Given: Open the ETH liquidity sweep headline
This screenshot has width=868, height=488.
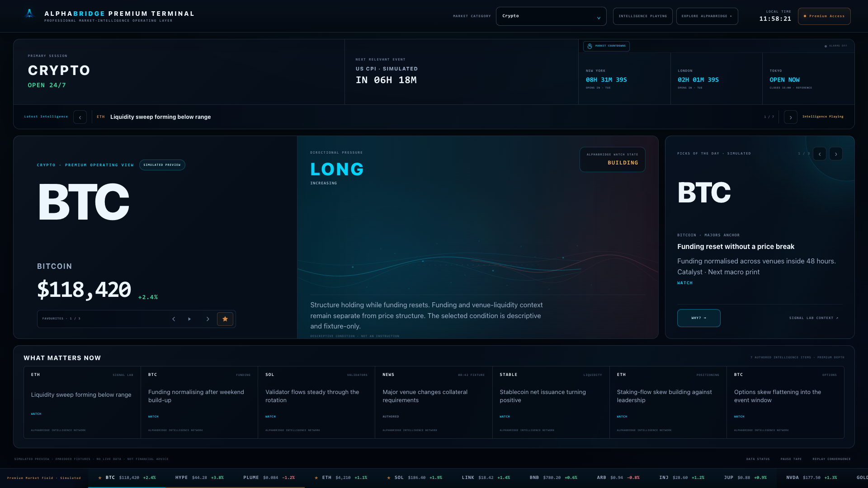Looking at the screenshot, I should pyautogui.click(x=160, y=117).
